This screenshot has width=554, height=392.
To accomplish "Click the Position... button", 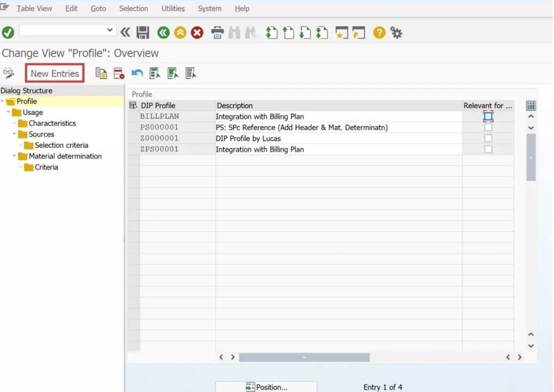I will click(x=266, y=387).
